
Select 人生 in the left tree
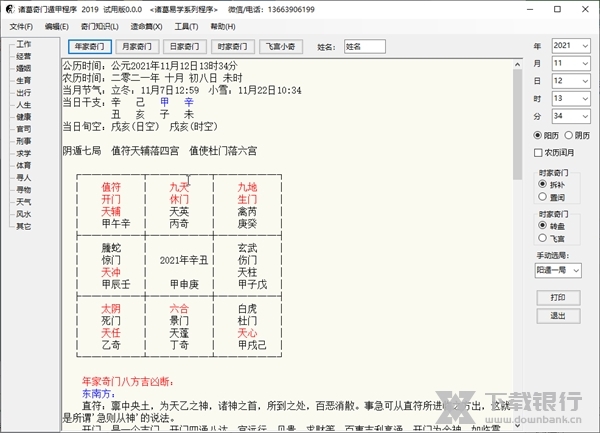pos(23,105)
